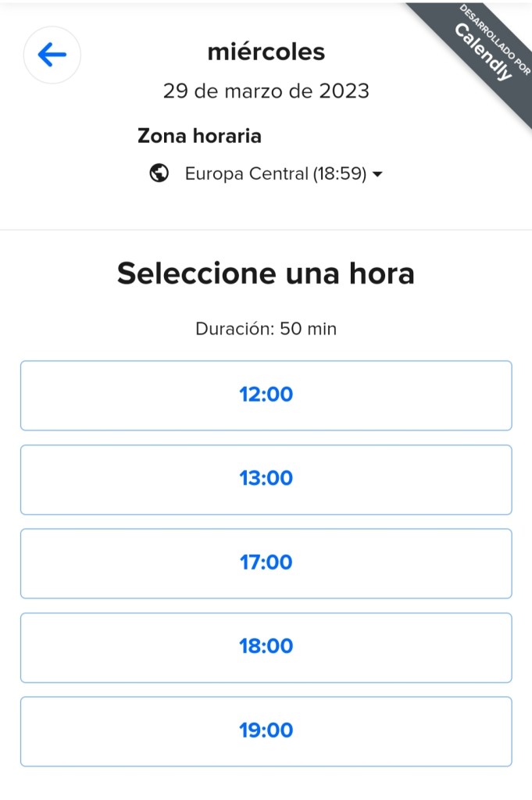
Task: Choose the 13:00 time slot
Action: click(266, 479)
